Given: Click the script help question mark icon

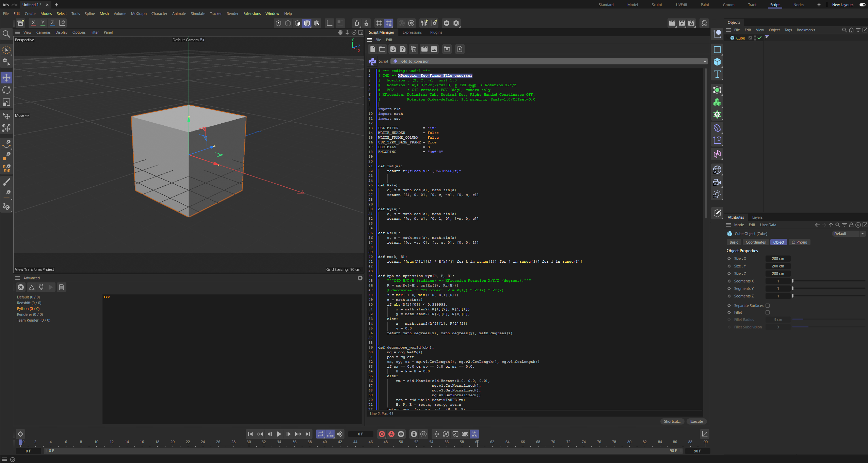Looking at the screenshot, I should coord(403,49).
